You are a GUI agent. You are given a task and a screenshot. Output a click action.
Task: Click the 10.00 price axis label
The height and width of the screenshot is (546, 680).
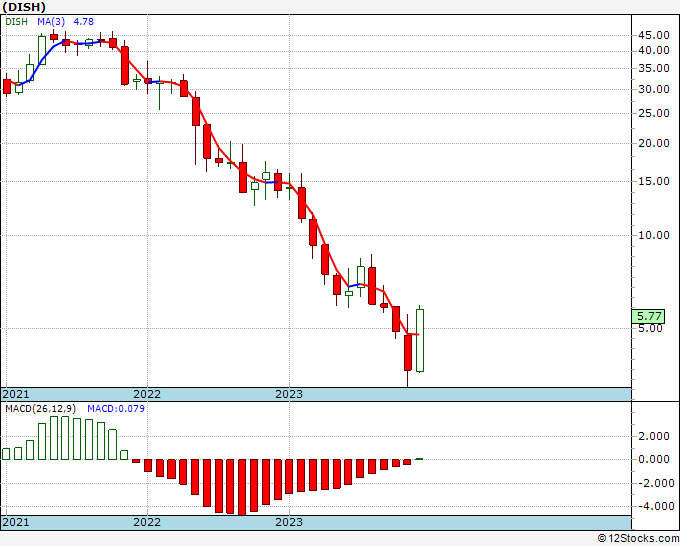coord(654,235)
